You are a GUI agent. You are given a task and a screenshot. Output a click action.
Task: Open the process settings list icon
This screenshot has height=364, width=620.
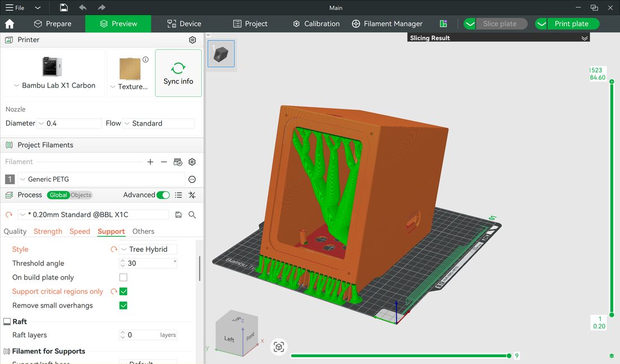pyautogui.click(x=179, y=195)
